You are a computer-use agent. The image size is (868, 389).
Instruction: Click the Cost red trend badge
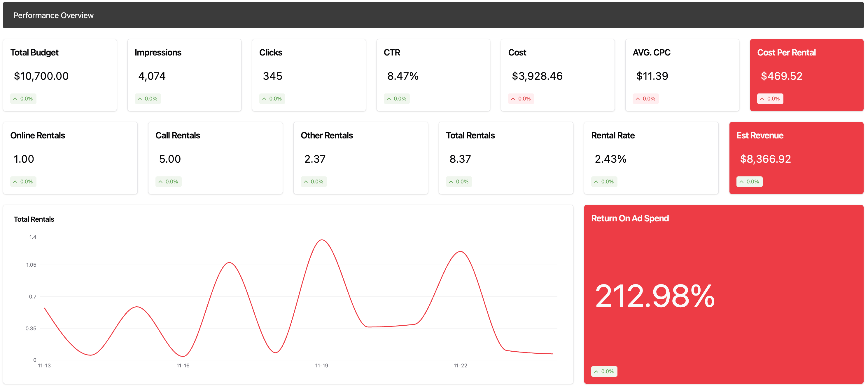click(521, 98)
